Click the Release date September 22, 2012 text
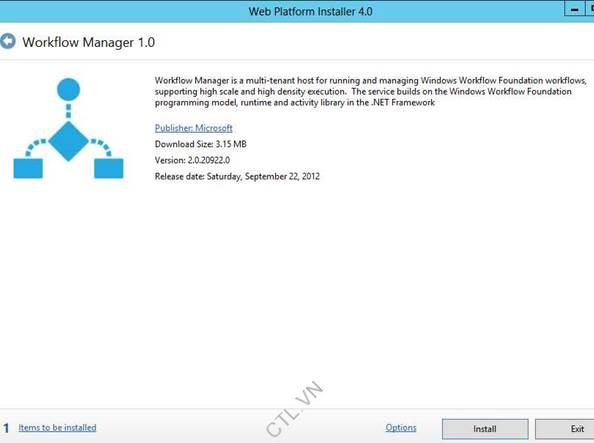This screenshot has height=443, width=594. [x=237, y=176]
